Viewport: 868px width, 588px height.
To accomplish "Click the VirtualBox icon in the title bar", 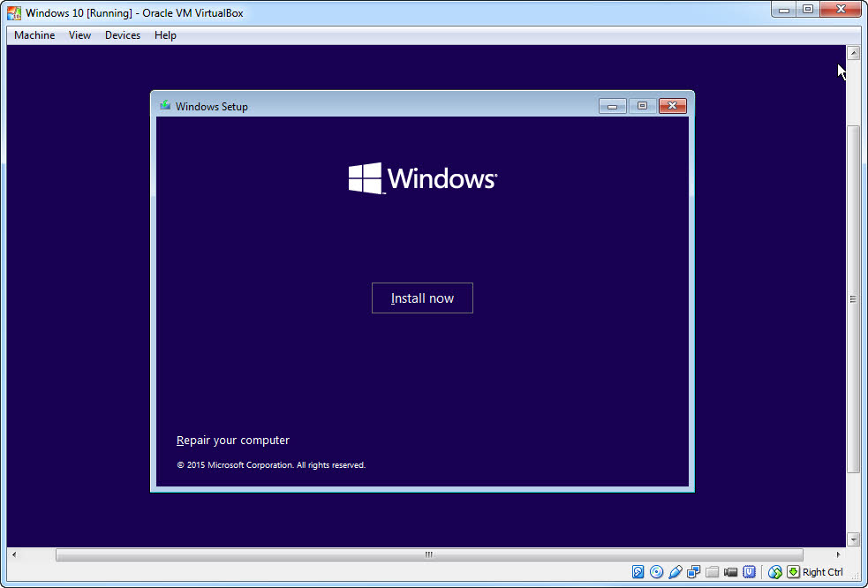I will [x=14, y=12].
